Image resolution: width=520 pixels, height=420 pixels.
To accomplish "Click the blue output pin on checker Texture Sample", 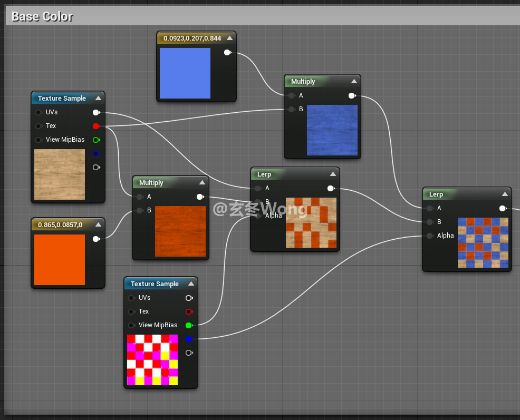I will [x=189, y=339].
